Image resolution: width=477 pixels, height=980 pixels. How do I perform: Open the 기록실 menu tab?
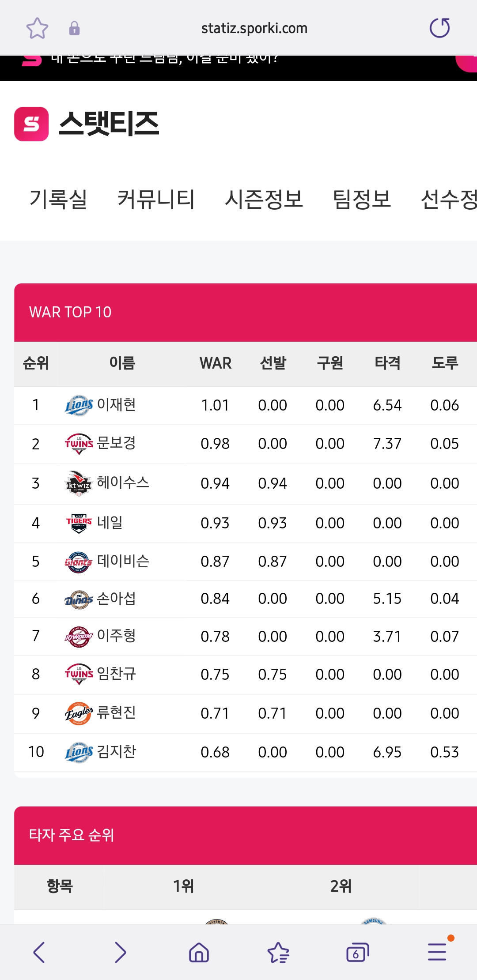point(58,199)
